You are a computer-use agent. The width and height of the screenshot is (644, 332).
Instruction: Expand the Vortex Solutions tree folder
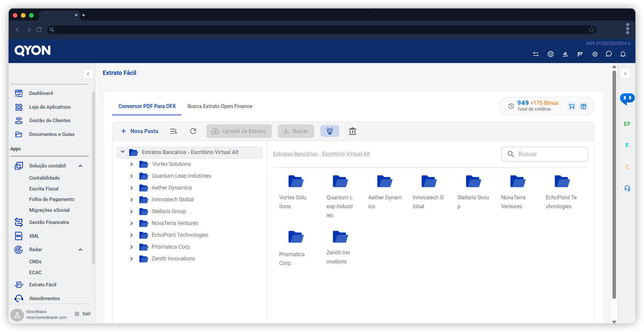[131, 164]
